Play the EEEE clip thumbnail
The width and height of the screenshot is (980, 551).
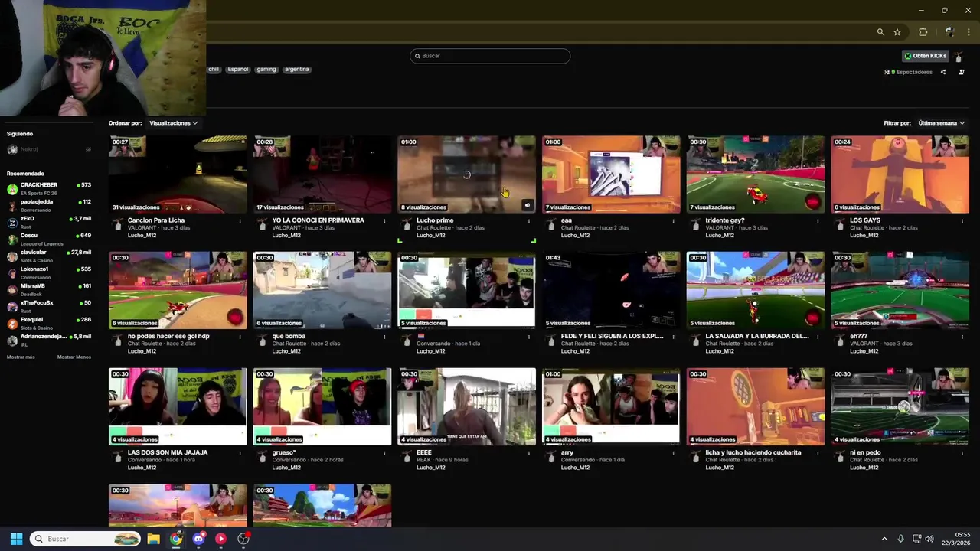(467, 406)
